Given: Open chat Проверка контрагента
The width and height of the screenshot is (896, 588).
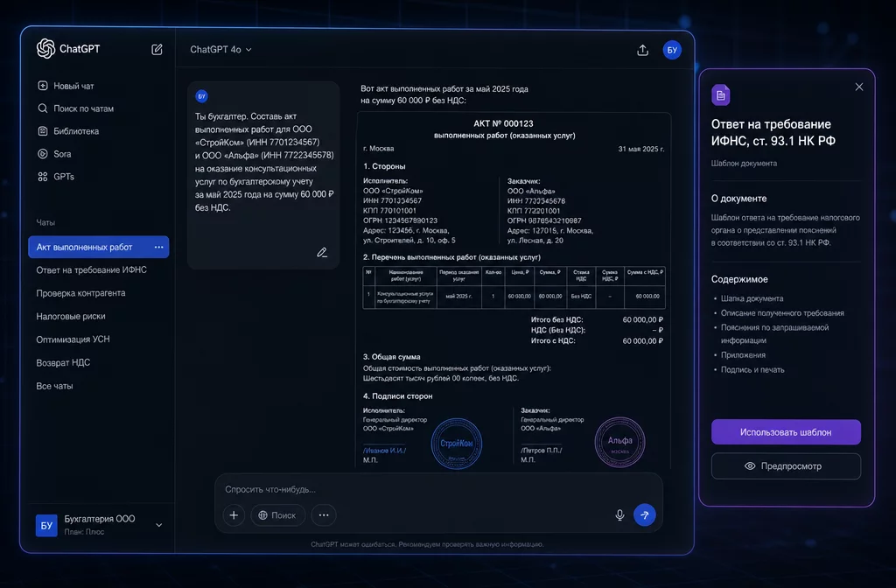Looking at the screenshot, I should click(x=80, y=292).
